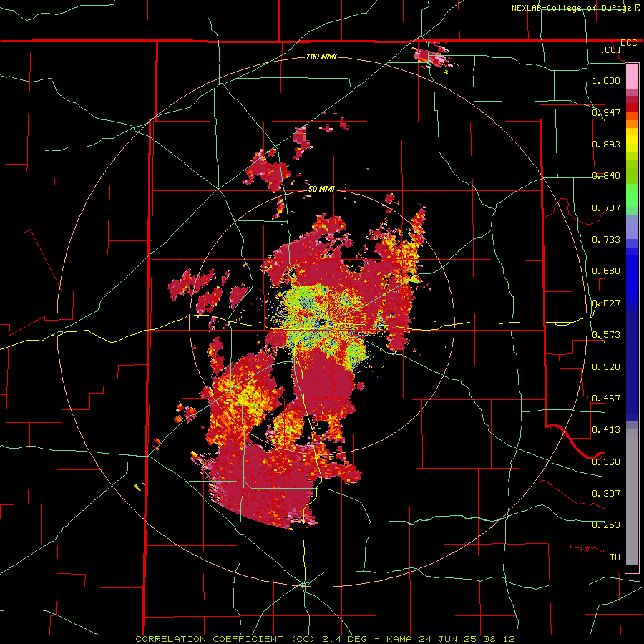This screenshot has width=644, height=644.
Task: Click the 0.733 legend value
Action: tap(606, 239)
